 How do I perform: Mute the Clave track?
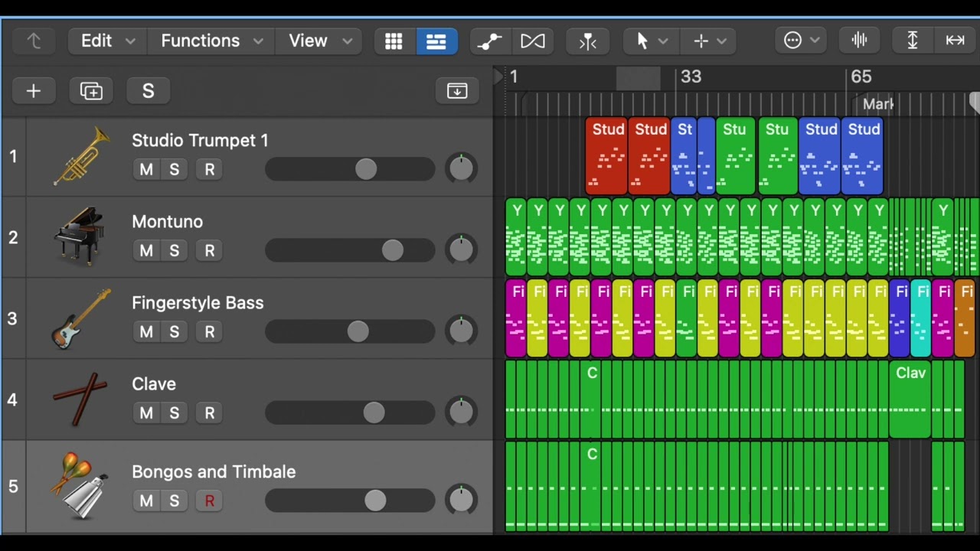146,412
